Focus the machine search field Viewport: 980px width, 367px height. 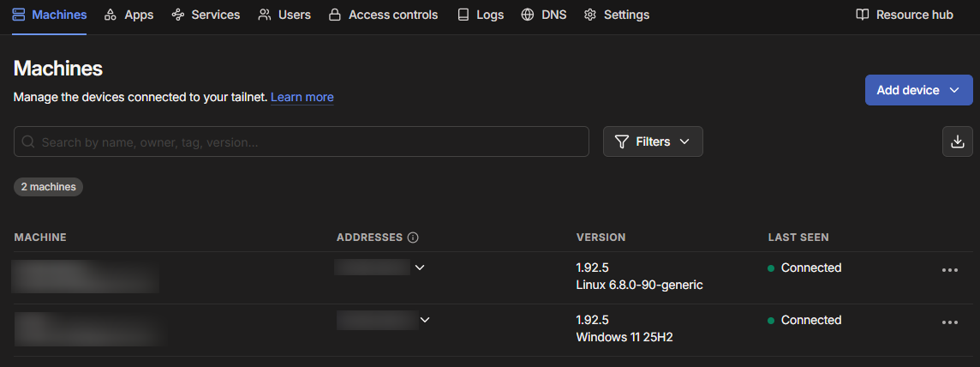tap(302, 141)
